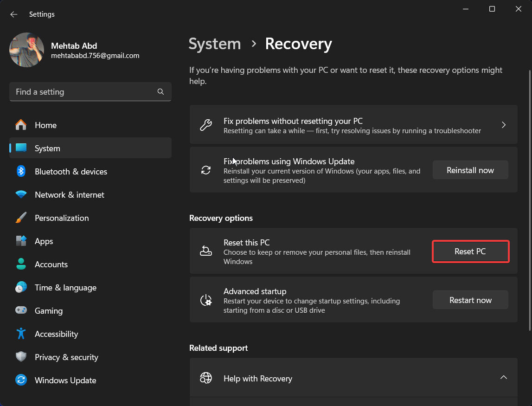Click the Help with Recovery label
The height and width of the screenshot is (406, 532).
[258, 379]
